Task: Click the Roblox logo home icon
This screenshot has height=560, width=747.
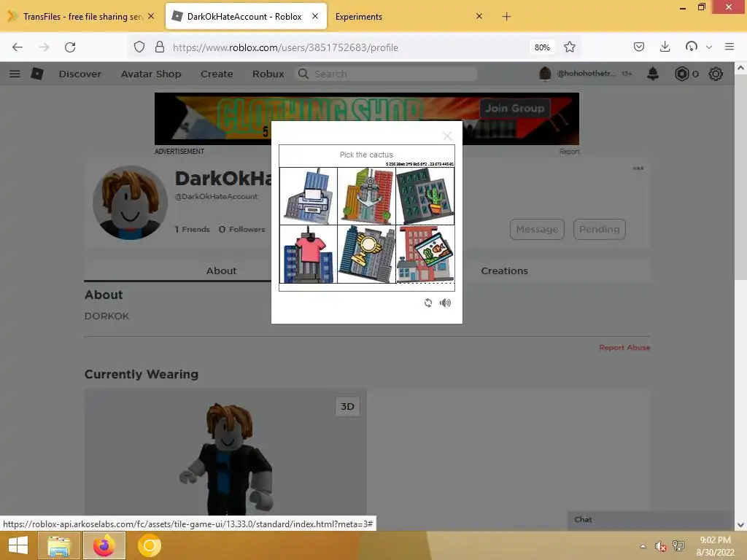Action: coord(37,74)
